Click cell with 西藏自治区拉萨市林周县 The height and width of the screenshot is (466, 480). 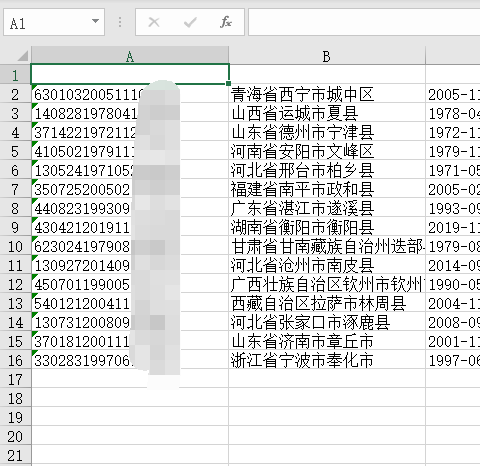(327, 302)
